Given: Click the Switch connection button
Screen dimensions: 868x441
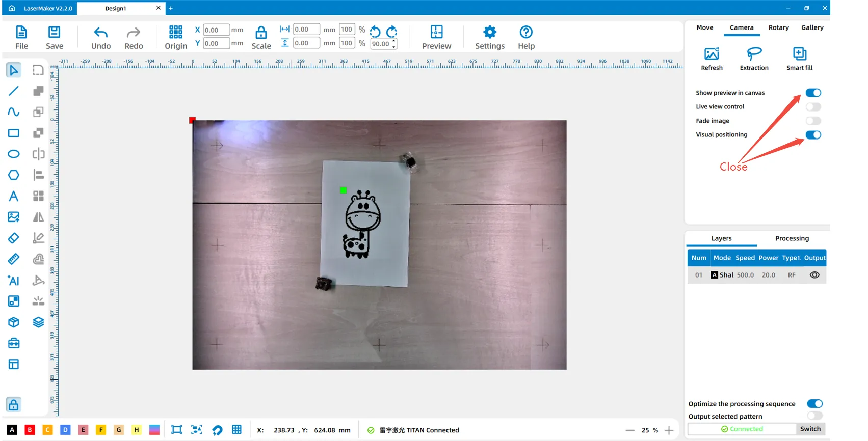Looking at the screenshot, I should [810, 429].
